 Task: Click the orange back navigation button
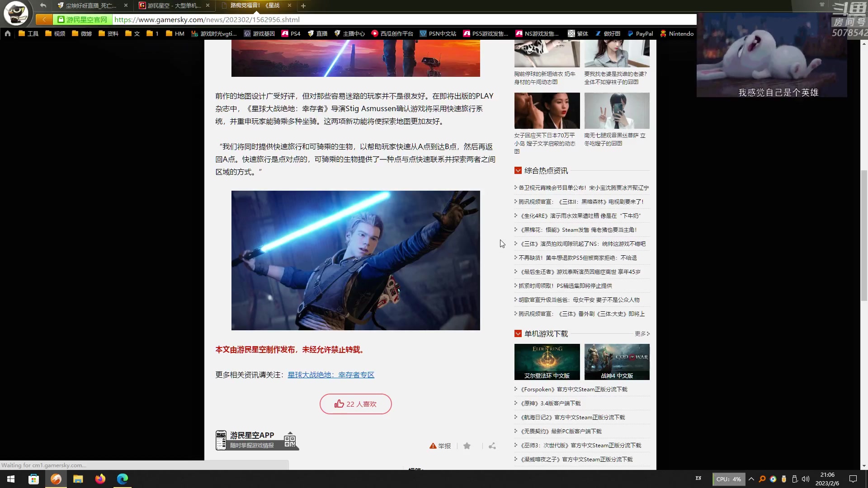coord(44,19)
